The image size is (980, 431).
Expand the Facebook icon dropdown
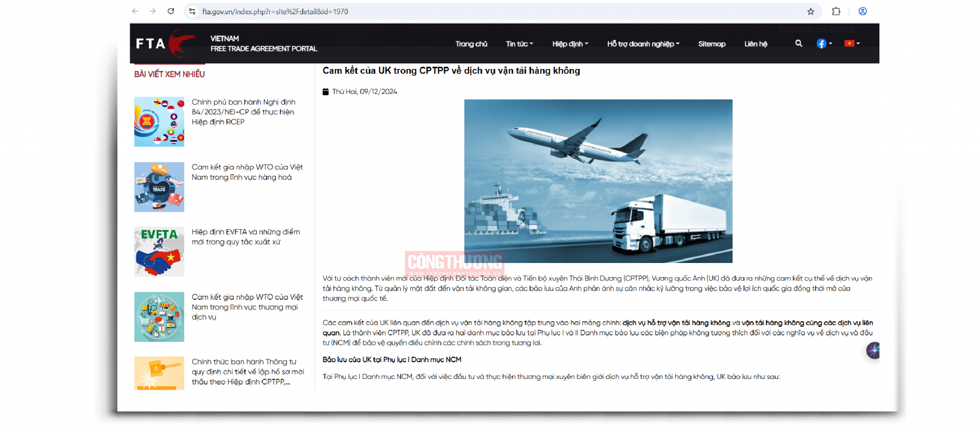coord(824,44)
